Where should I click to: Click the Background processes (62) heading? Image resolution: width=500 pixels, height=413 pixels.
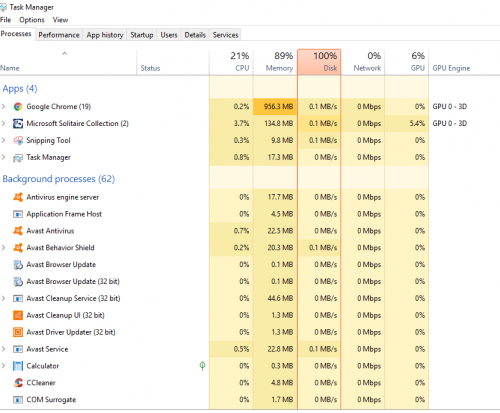tap(59, 179)
